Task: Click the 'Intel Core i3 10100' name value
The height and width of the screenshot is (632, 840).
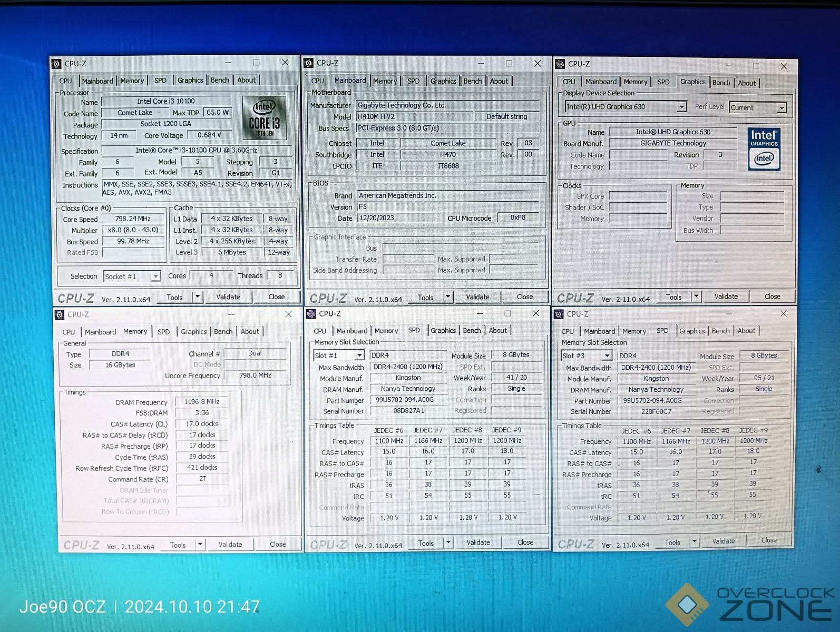Action: 166,101
